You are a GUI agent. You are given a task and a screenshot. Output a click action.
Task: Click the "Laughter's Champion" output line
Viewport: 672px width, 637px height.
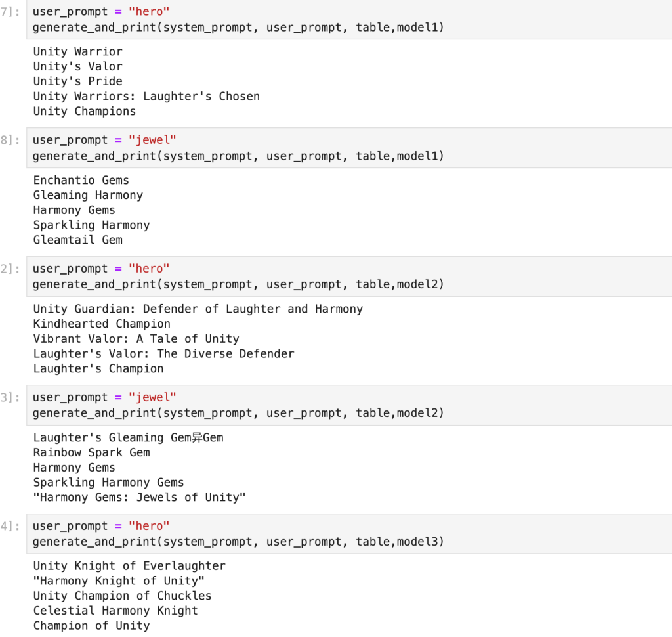[x=98, y=368]
